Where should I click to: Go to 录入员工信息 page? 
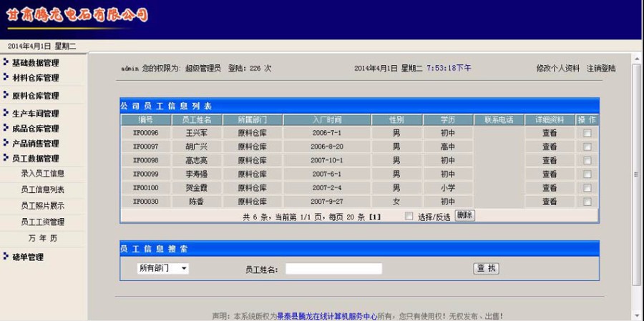[43, 173]
